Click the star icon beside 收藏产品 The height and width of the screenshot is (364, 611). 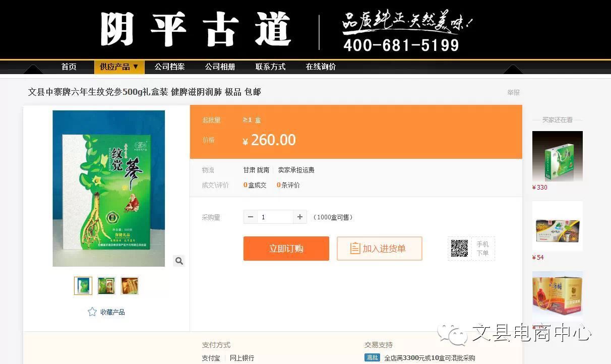(92, 312)
